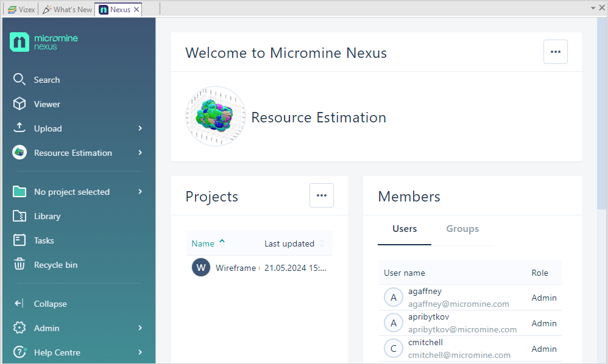
Task: Click the project folder icon
Action: pyautogui.click(x=19, y=192)
